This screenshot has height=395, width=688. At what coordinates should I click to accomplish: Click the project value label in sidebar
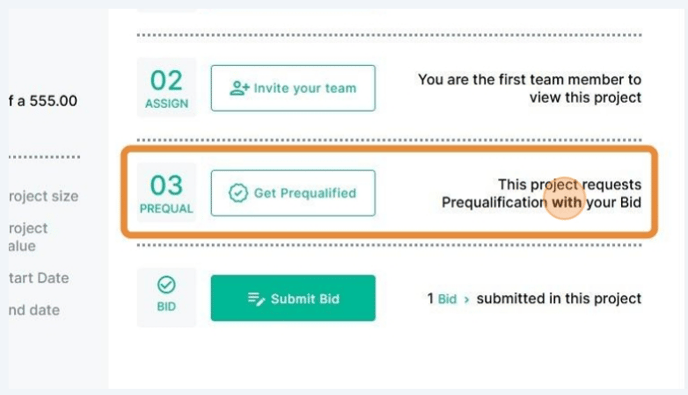click(x=28, y=237)
